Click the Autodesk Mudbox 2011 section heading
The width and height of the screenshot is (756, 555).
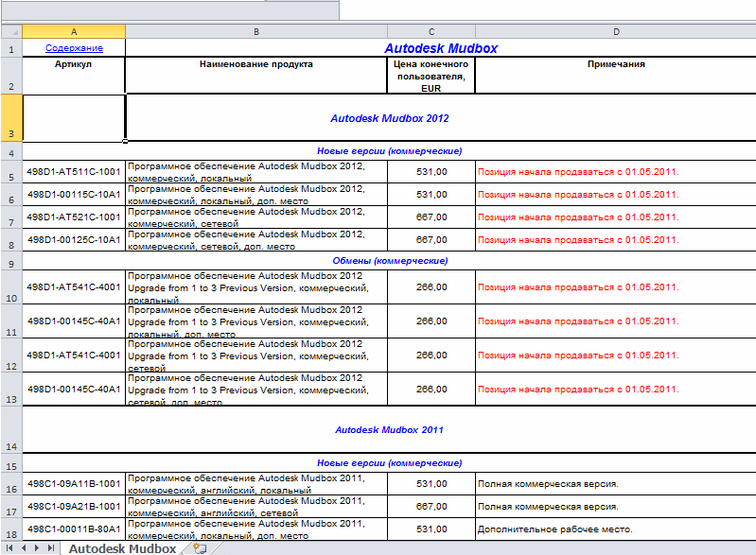(389, 430)
